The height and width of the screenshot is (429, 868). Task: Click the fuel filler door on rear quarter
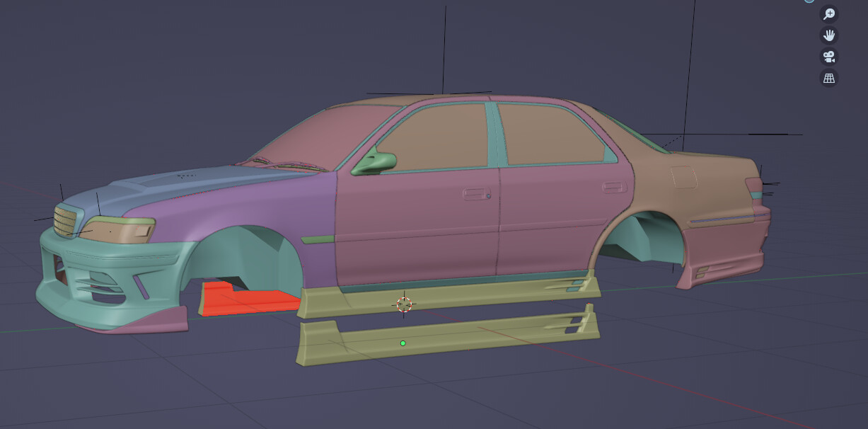pos(684,176)
